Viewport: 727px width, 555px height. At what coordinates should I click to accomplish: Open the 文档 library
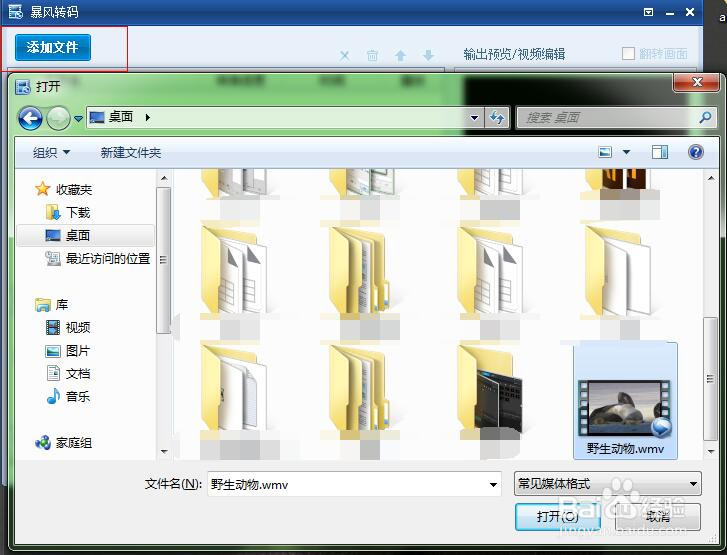pyautogui.click(x=68, y=374)
